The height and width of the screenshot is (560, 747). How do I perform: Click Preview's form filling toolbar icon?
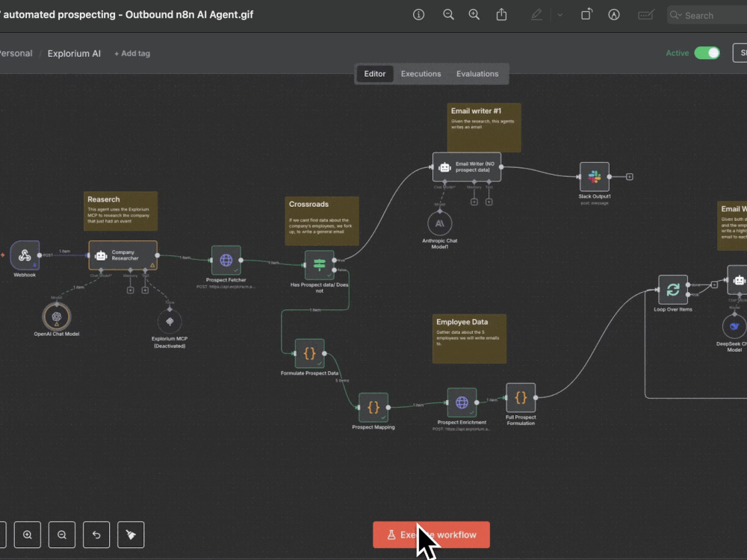tap(645, 15)
